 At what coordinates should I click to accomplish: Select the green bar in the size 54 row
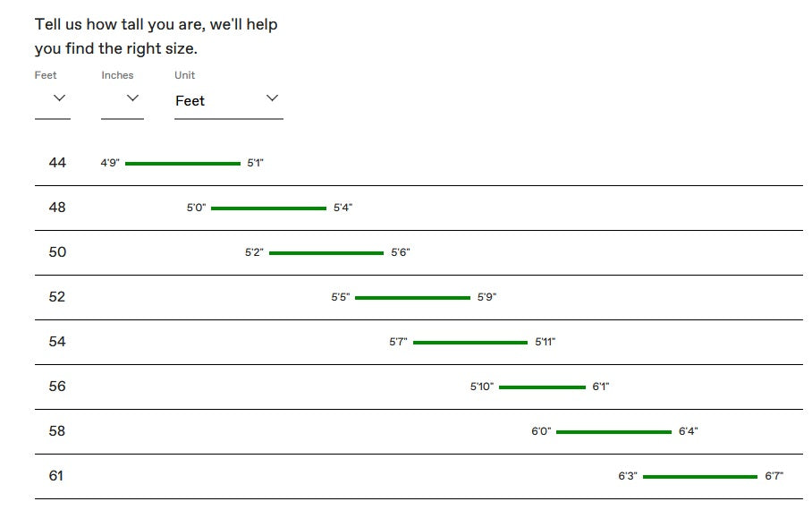coord(470,343)
